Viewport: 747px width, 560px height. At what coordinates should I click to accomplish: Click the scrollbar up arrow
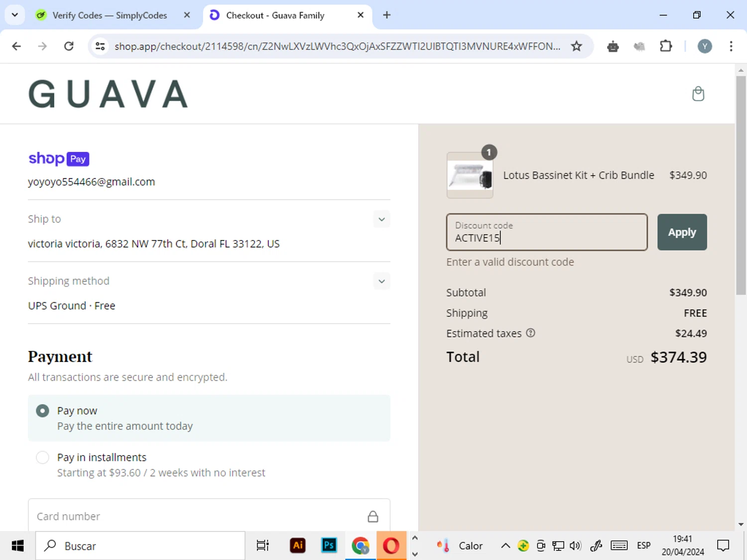point(741,70)
